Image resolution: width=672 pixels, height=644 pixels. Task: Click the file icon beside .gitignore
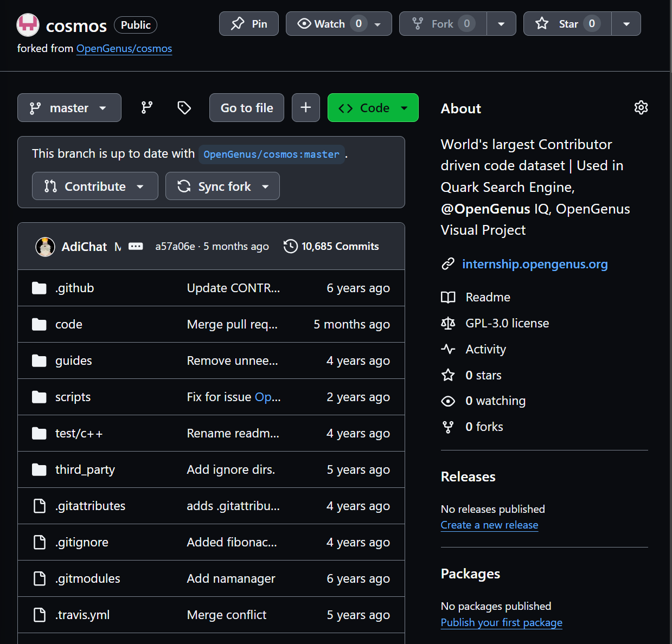pyautogui.click(x=40, y=542)
